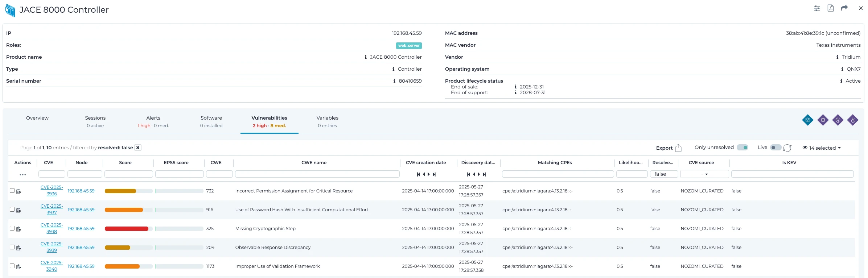Step CVE creation date forward

pos(429,174)
